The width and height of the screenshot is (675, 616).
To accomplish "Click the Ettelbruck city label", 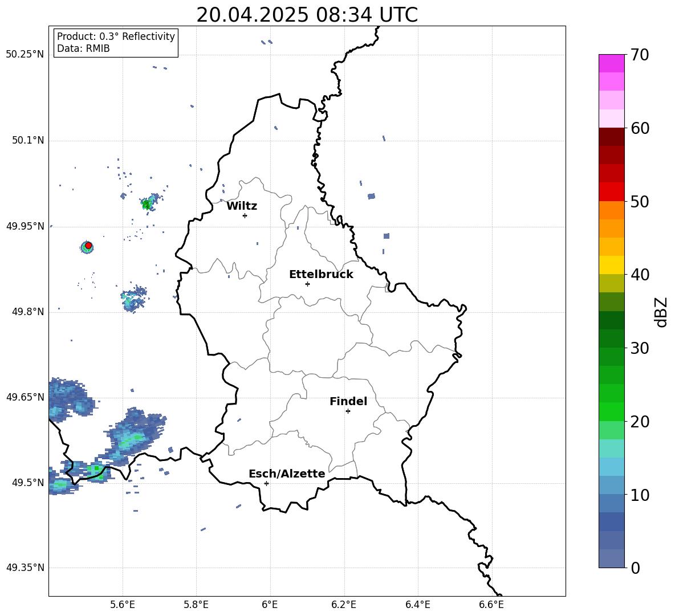I will (321, 275).
